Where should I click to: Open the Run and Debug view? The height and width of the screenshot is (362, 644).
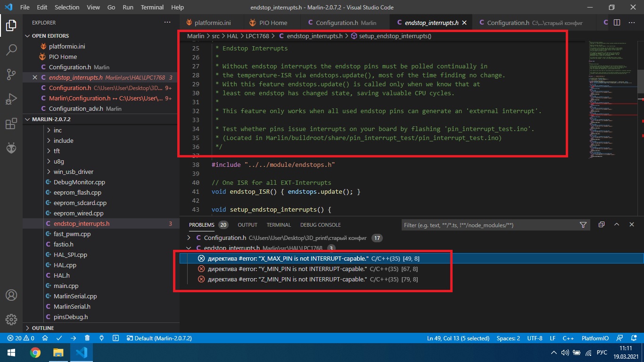(11, 99)
